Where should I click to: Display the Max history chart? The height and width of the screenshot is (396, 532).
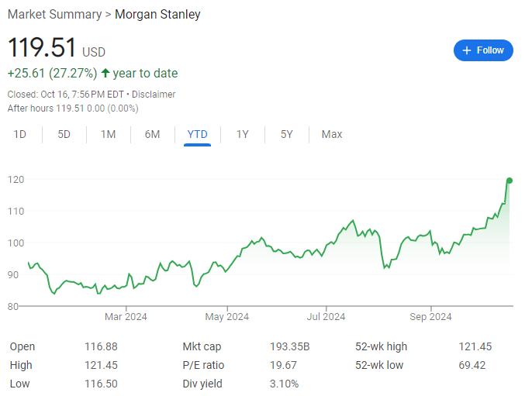tap(332, 135)
